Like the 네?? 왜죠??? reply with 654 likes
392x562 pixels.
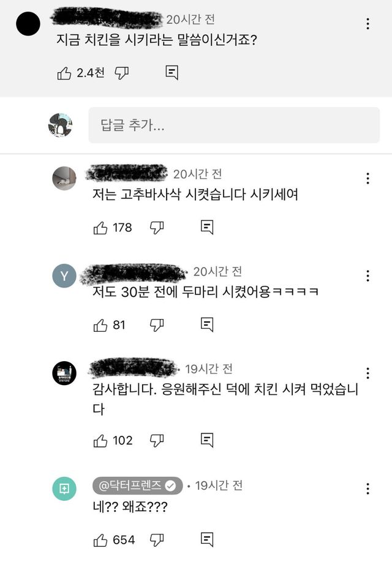[100, 540]
